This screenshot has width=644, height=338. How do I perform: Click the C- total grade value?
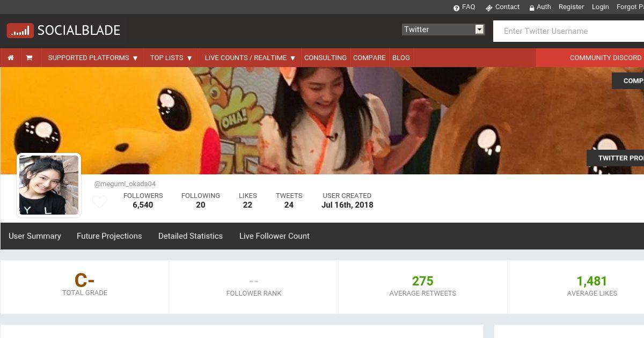tap(85, 281)
